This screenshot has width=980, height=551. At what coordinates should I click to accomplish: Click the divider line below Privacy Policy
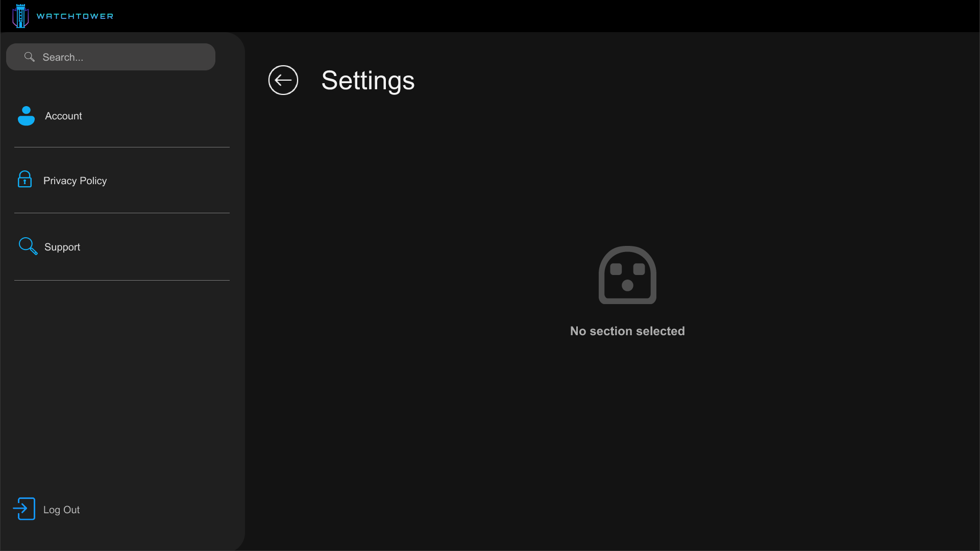pyautogui.click(x=122, y=213)
